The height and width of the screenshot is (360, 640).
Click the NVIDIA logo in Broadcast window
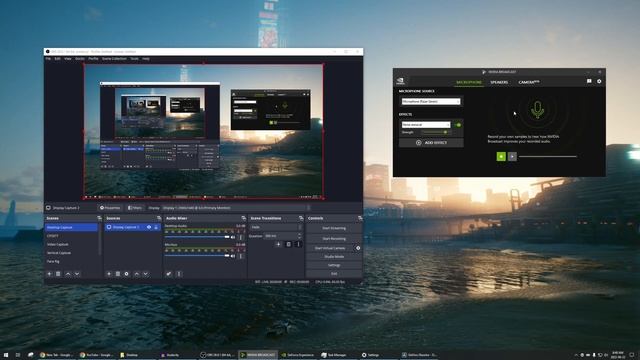[400, 81]
